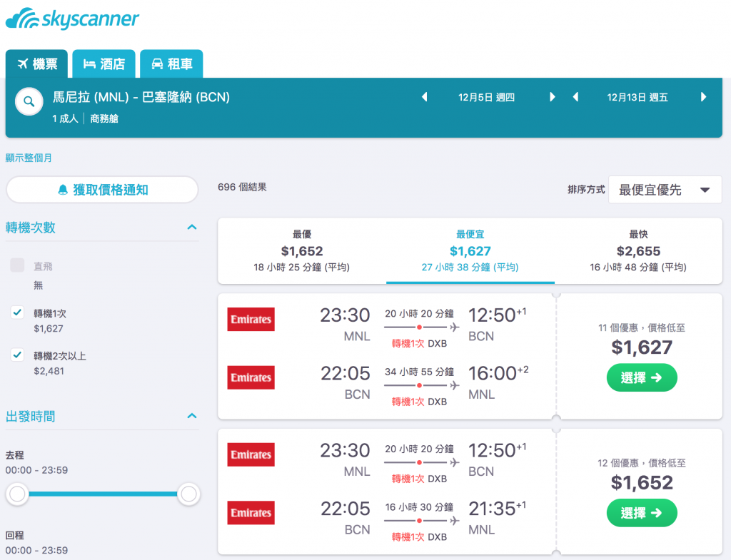Collapse the 轉機次數 filter section

pyautogui.click(x=191, y=228)
